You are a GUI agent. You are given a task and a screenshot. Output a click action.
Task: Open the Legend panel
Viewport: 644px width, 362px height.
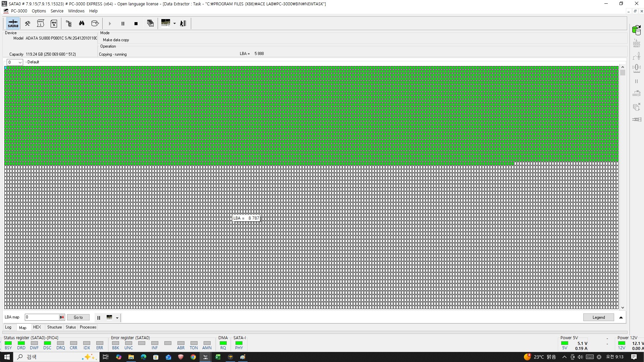pos(598,317)
